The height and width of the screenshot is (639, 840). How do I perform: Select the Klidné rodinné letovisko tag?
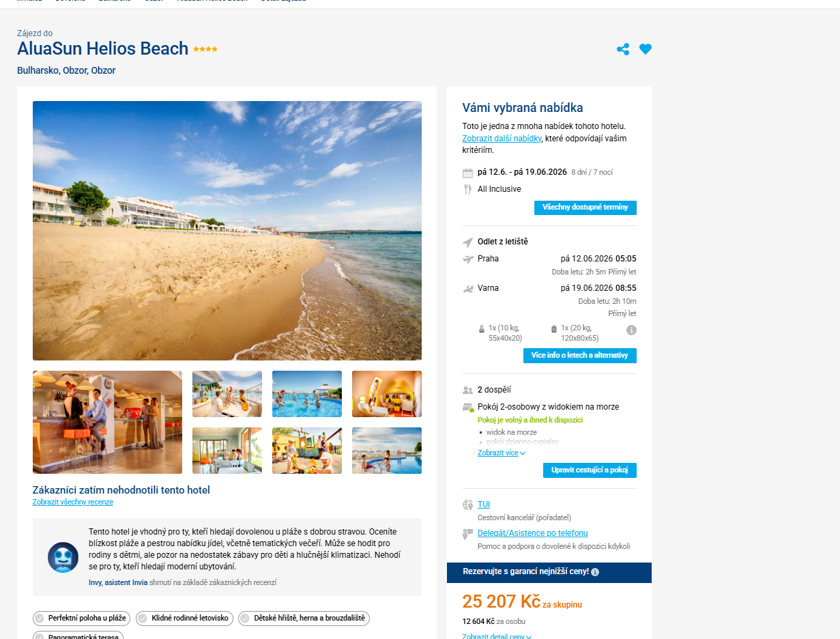coord(184,619)
